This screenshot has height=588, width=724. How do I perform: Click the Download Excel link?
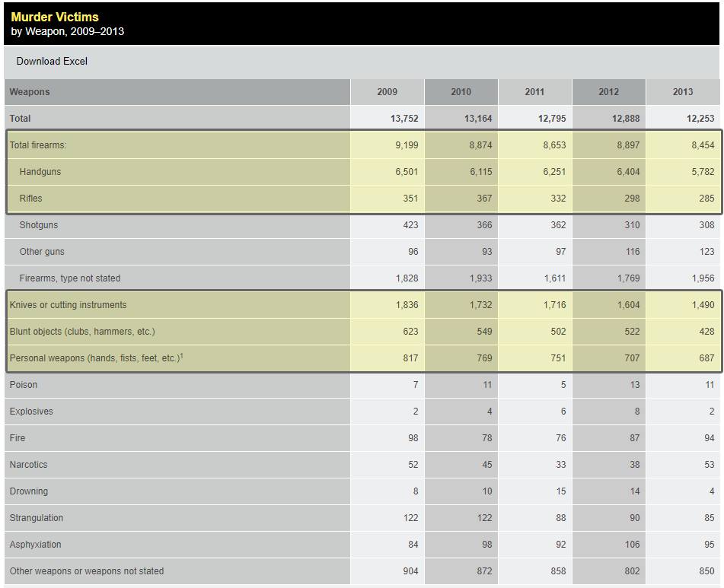(52, 61)
